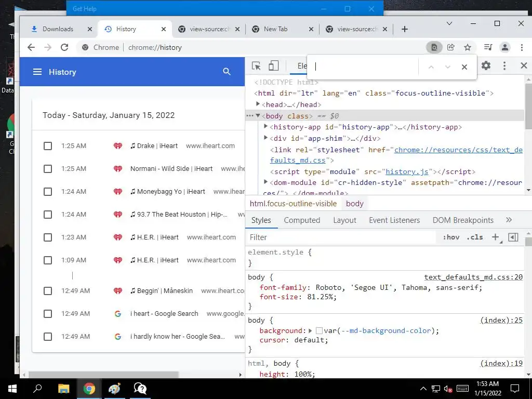Viewport: 532px width, 399px height.
Task: Close the Downloads tab
Action: (x=89, y=29)
